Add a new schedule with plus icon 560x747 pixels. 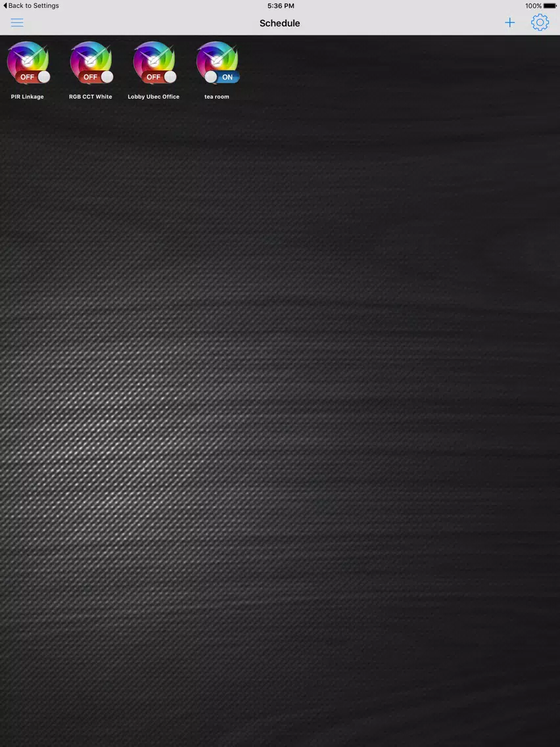(x=509, y=22)
